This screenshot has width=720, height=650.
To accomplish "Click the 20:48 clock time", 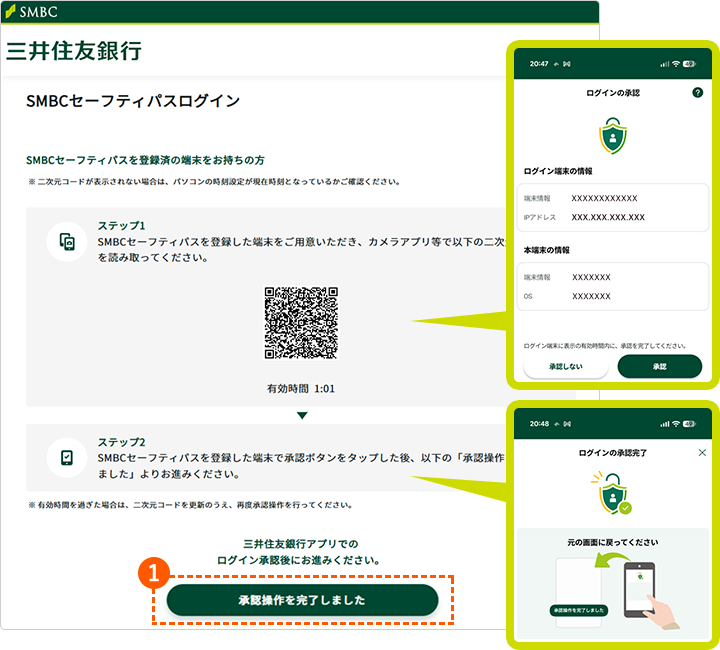I will pos(539,424).
